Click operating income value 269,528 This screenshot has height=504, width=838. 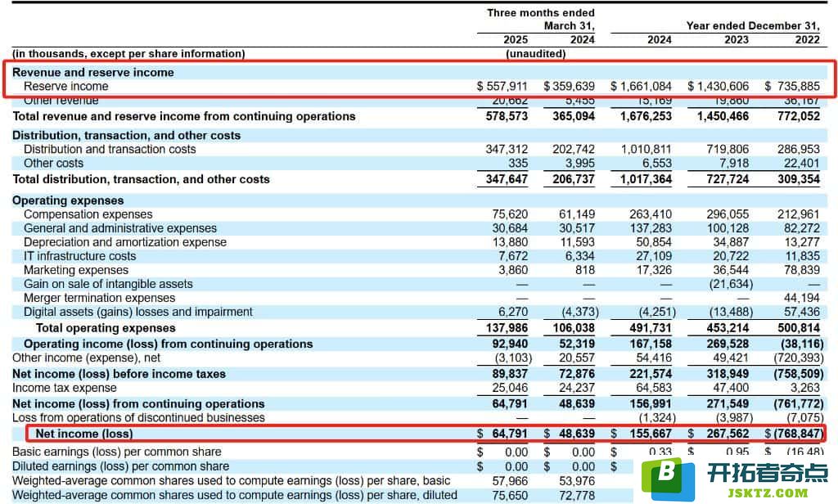click(728, 344)
